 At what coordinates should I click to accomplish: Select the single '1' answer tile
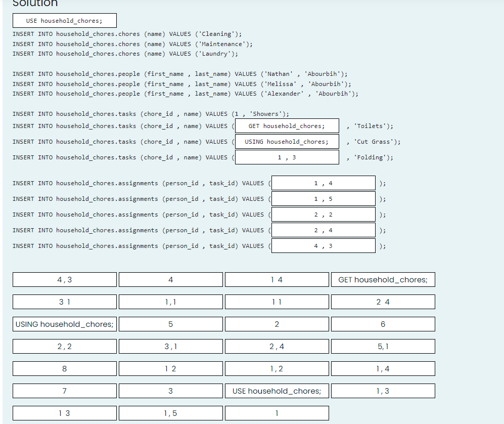(x=277, y=413)
